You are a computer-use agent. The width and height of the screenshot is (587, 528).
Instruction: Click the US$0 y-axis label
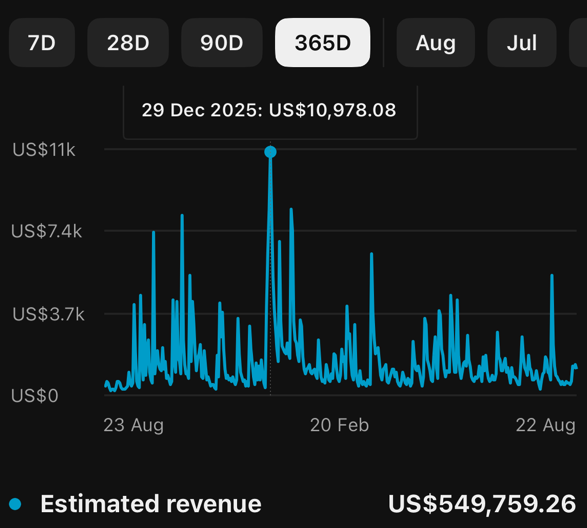(x=35, y=395)
